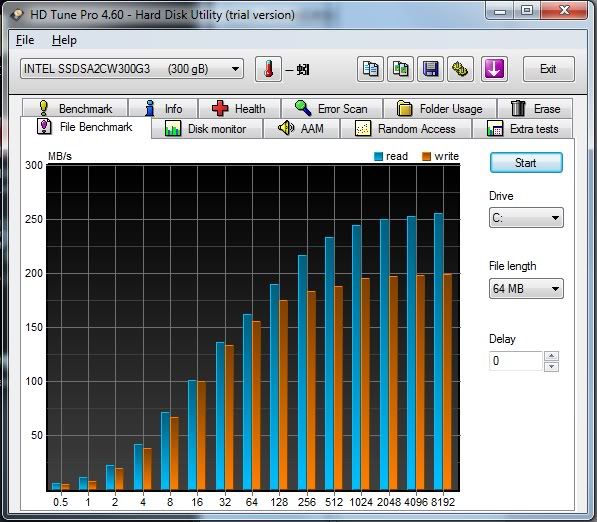Open the Random Access tab
The height and width of the screenshot is (522, 597).
(405, 129)
